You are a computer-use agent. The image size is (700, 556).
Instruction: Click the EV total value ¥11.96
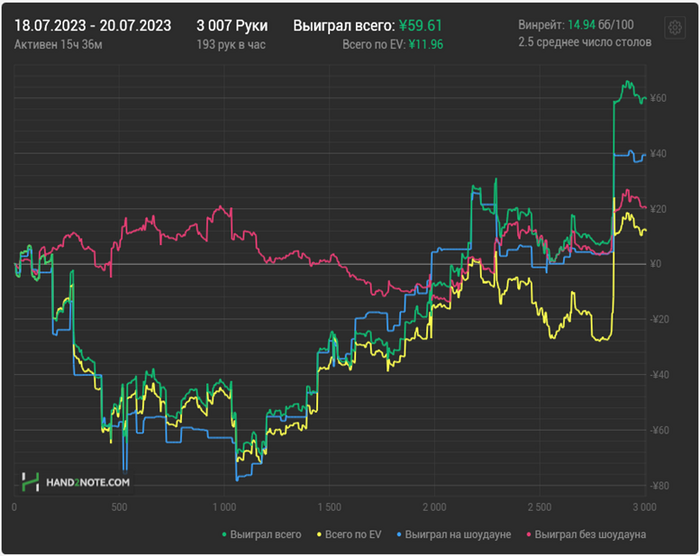(x=426, y=45)
